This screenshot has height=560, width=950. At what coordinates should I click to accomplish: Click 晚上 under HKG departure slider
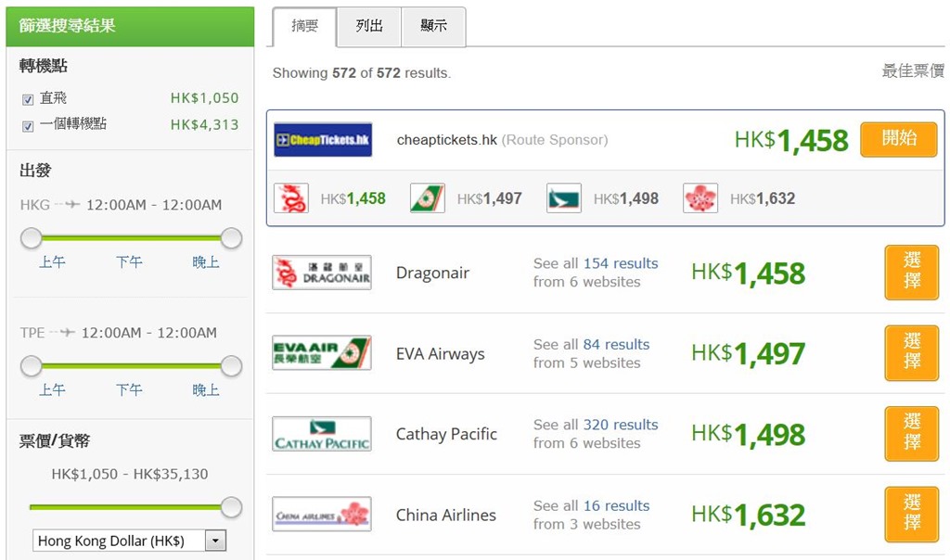(206, 262)
